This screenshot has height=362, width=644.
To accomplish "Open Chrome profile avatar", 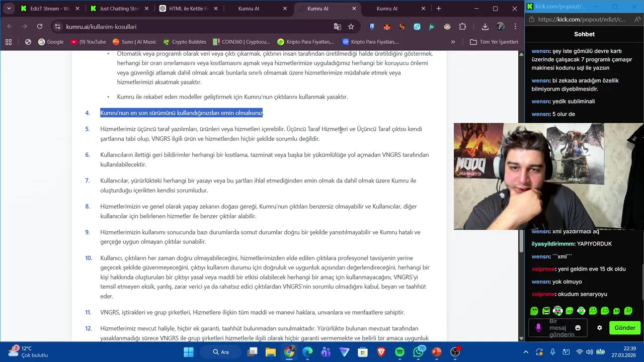I will click(500, 27).
